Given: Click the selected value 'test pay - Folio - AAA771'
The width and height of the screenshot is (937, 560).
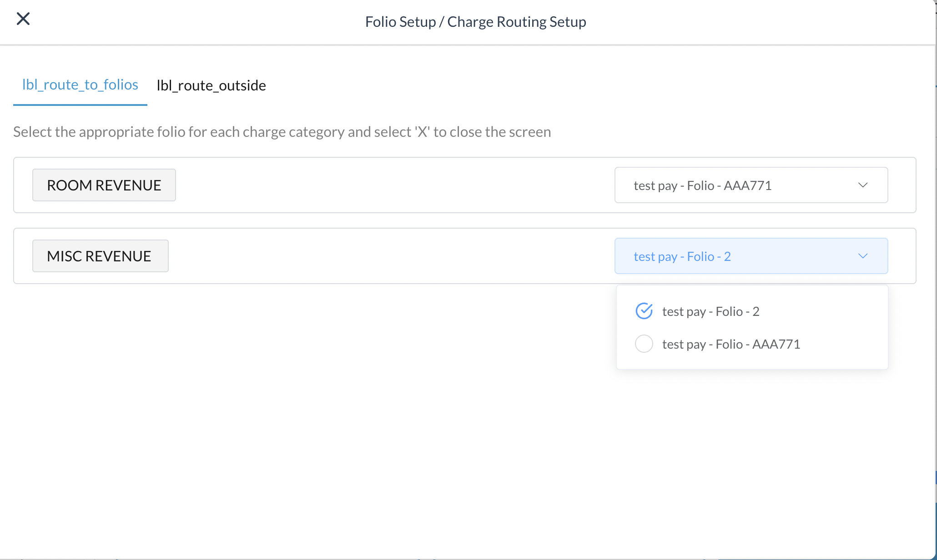Looking at the screenshot, I should point(702,185).
